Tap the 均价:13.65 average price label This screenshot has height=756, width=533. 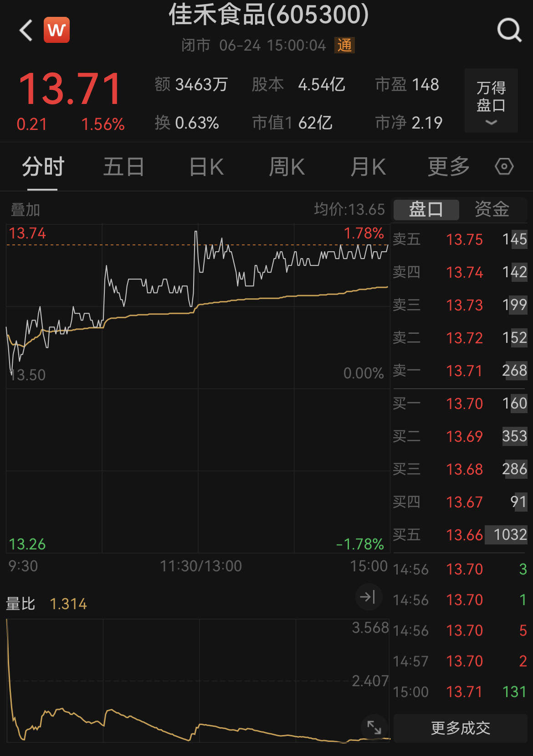(x=349, y=209)
